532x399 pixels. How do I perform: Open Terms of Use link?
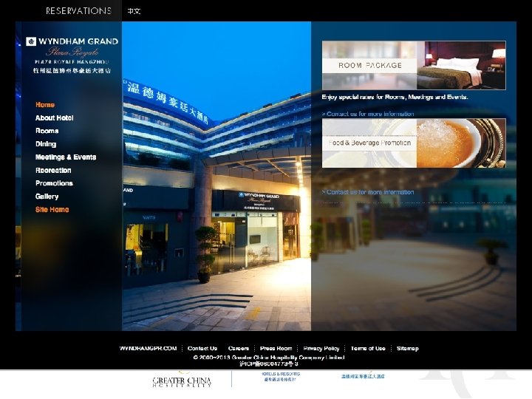pyautogui.click(x=368, y=349)
